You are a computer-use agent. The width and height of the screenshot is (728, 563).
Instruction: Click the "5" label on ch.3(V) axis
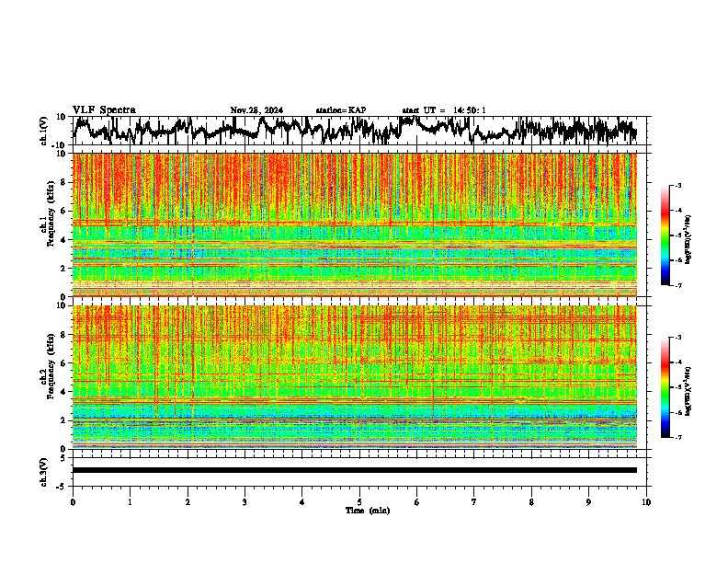pos(63,457)
